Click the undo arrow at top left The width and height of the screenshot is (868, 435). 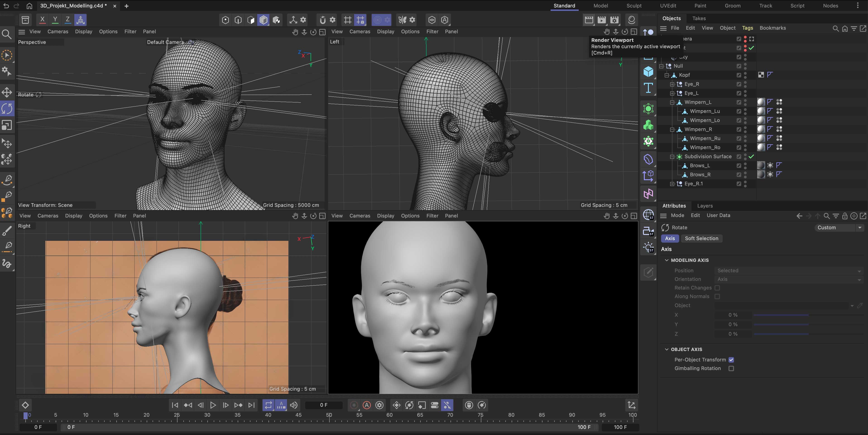6,6
